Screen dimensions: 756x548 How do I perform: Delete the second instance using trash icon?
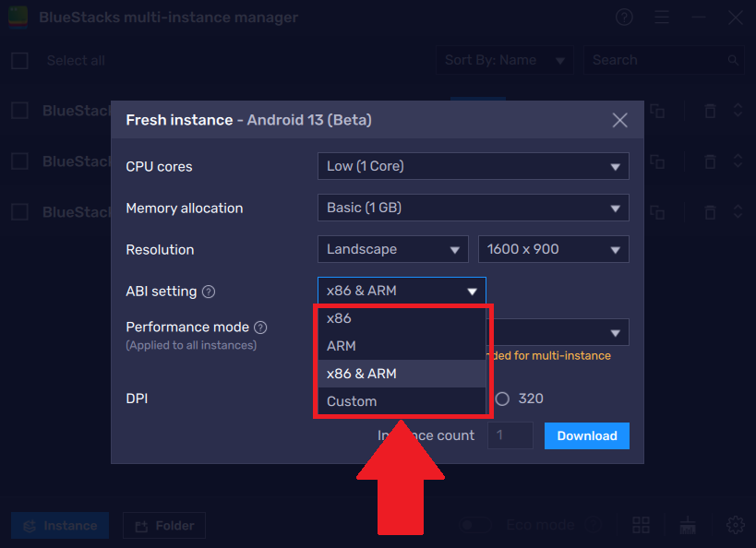[710, 161]
